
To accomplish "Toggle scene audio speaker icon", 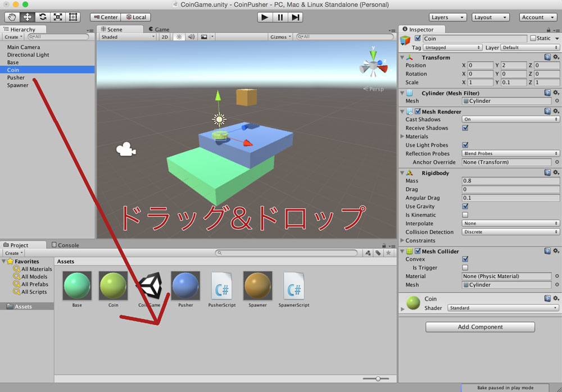I will [x=192, y=37].
